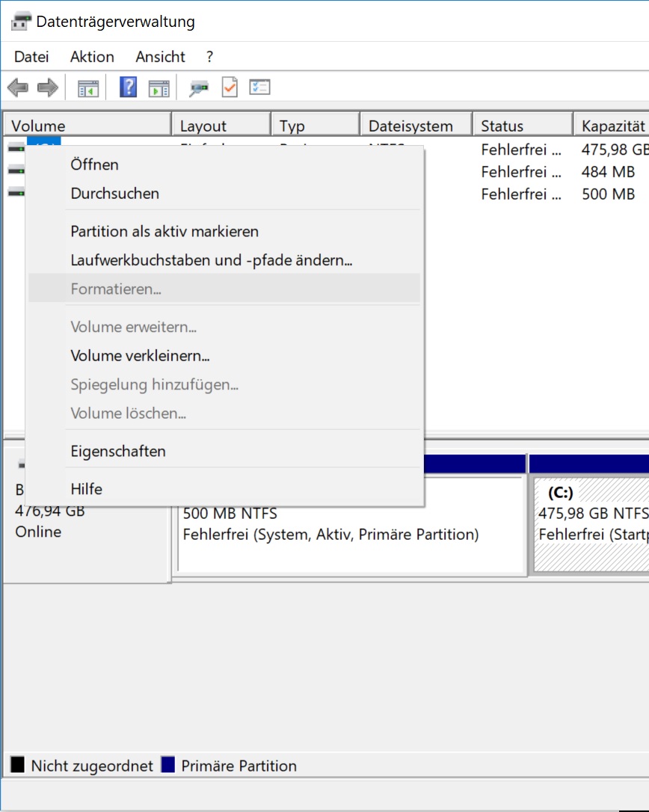Choose Öffnen from the context menu
The image size is (649, 812).
pos(94,164)
